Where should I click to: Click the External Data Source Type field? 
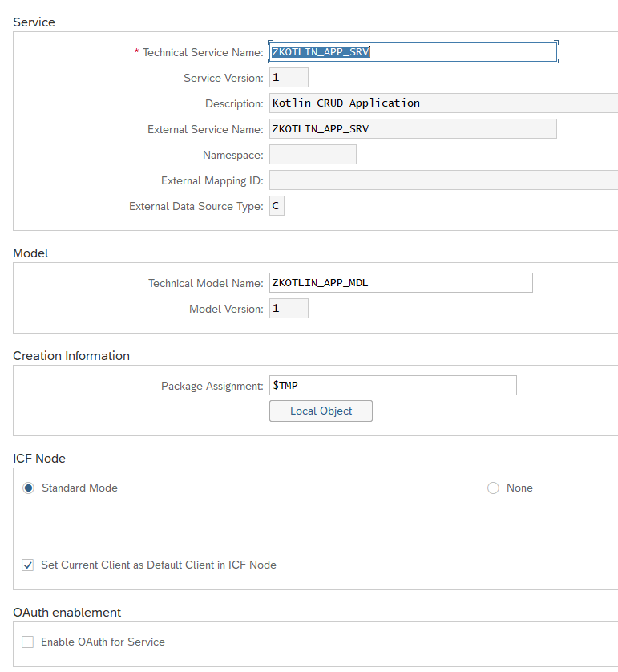tap(277, 206)
